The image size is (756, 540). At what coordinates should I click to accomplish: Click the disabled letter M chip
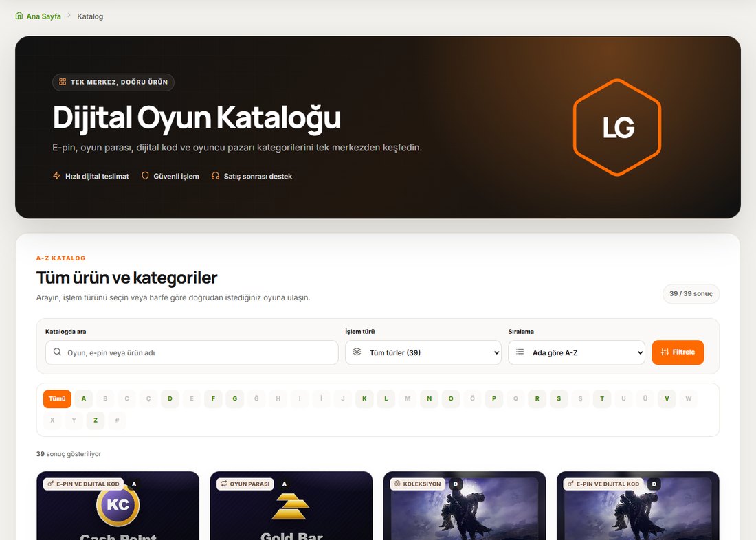(x=408, y=398)
